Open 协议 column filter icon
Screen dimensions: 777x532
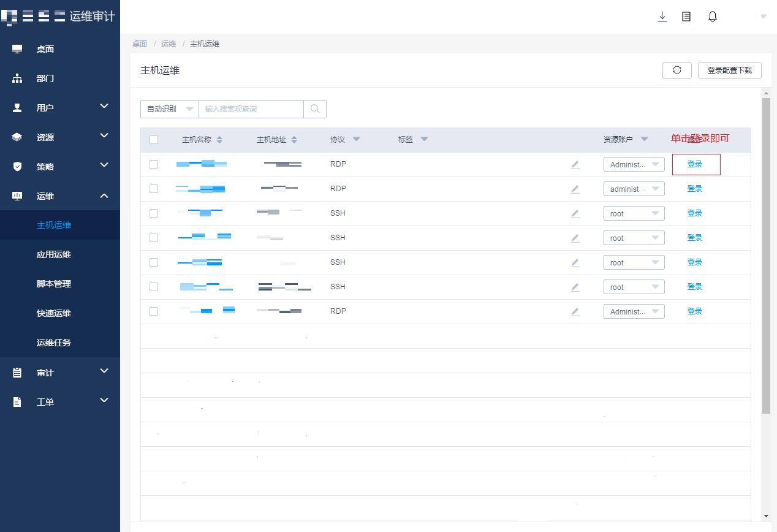(x=356, y=139)
